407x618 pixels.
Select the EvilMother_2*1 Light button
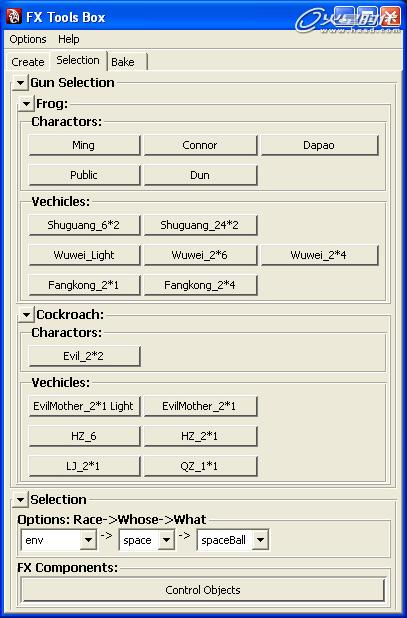[x=84, y=406]
